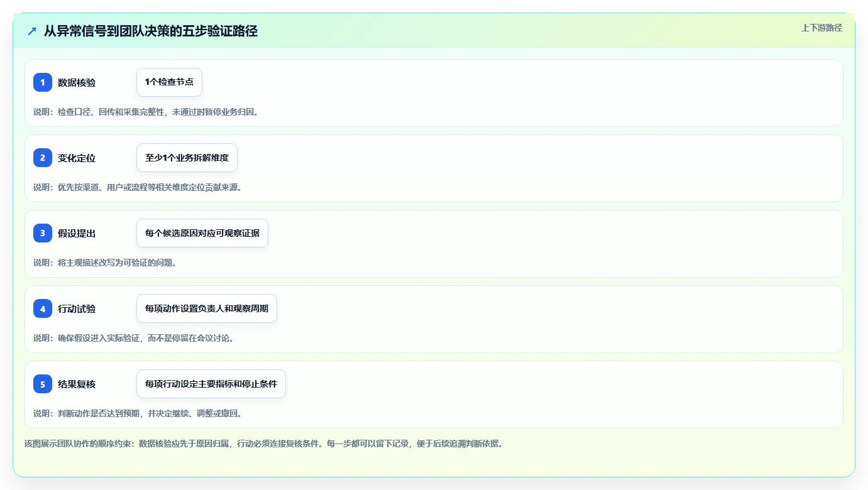Click the 结果复核 step name
This screenshot has height=490, width=868.
(x=77, y=384)
